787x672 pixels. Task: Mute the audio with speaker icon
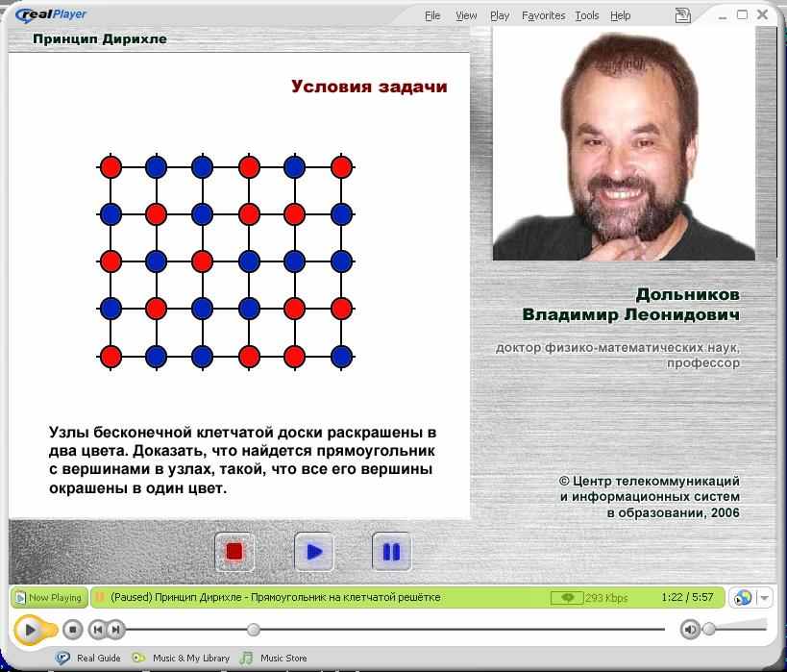[690, 630]
